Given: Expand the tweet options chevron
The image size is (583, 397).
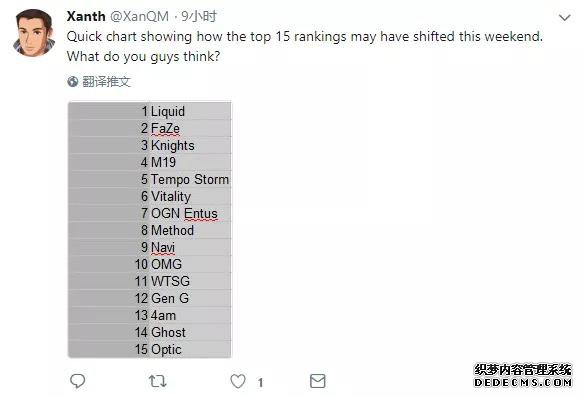Looking at the screenshot, I should coord(564,17).
